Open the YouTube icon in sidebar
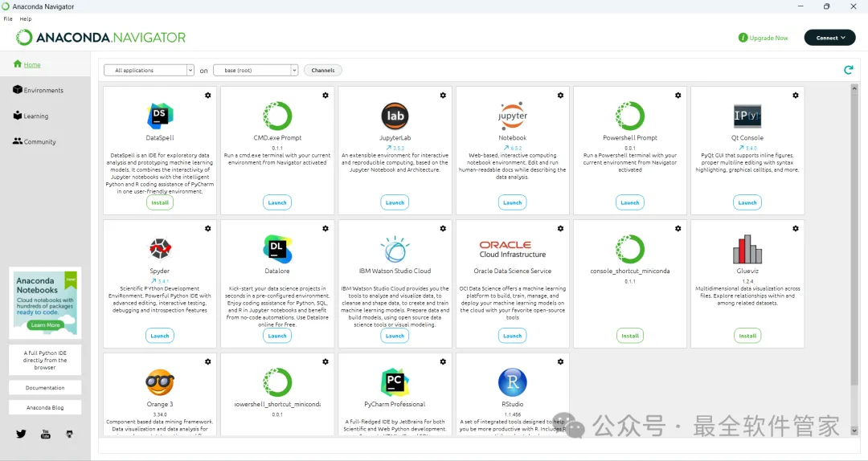This screenshot has width=868, height=461. pos(45,434)
